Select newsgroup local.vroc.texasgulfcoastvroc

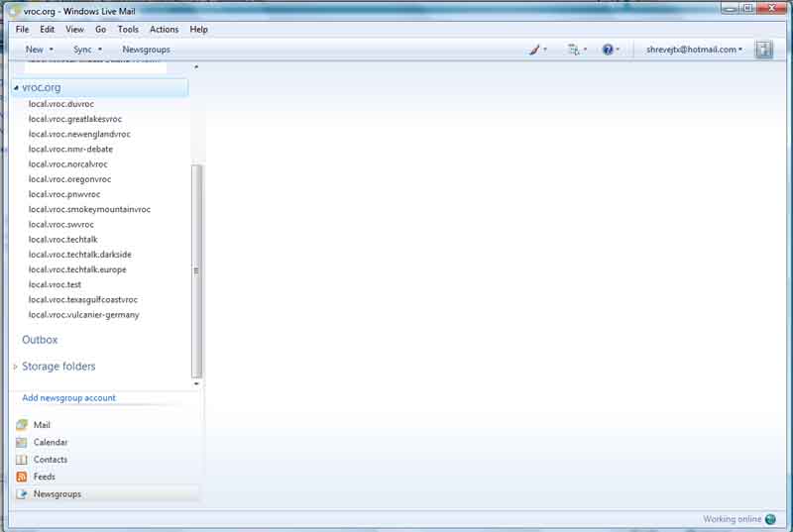(x=83, y=300)
